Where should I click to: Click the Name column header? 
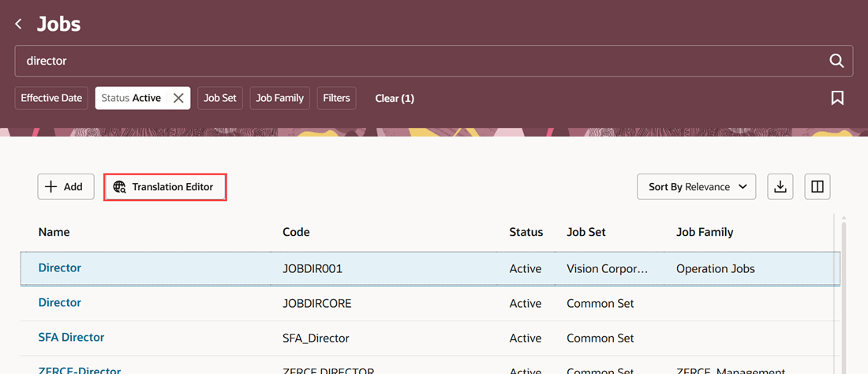54,232
